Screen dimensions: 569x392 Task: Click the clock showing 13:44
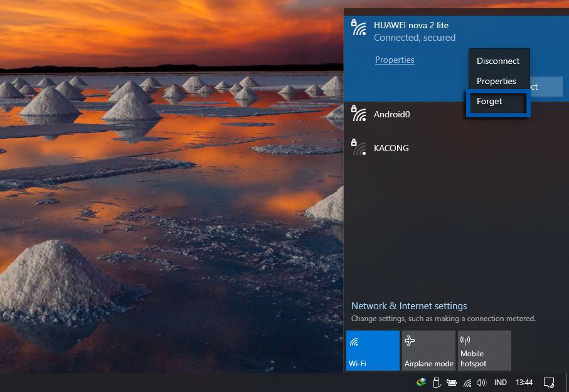pyautogui.click(x=524, y=382)
